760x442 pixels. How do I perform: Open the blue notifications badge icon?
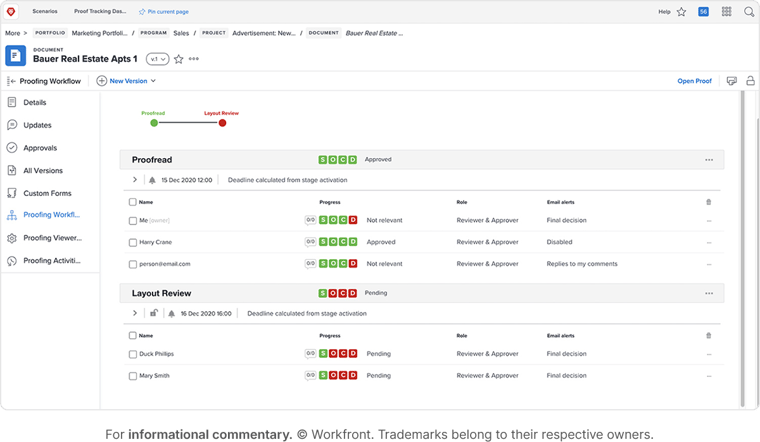(703, 12)
